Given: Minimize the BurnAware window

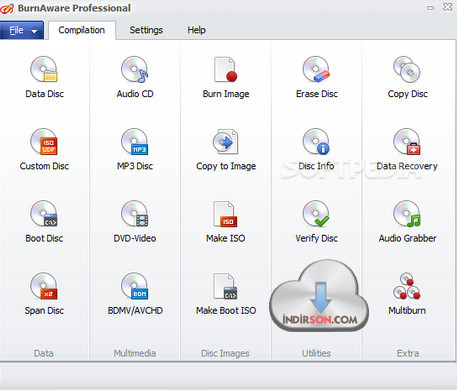Looking at the screenshot, I should (x=431, y=8).
